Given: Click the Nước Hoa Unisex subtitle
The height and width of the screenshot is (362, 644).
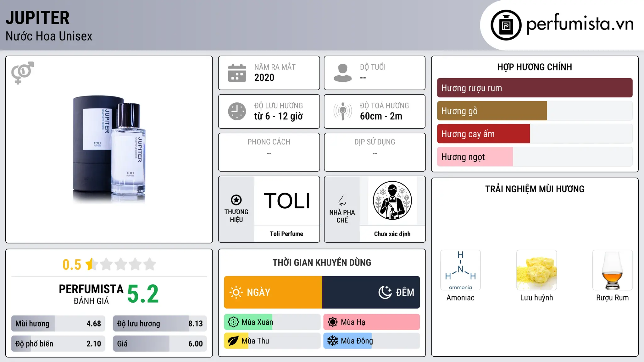Looking at the screenshot, I should [49, 36].
